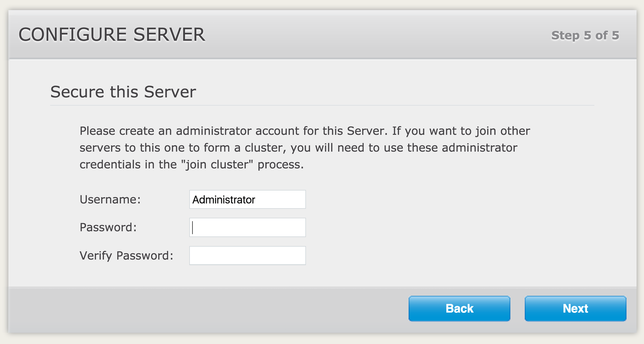Click the description's first line about administrator account
Screen dimensions: 644x344
[305, 131]
